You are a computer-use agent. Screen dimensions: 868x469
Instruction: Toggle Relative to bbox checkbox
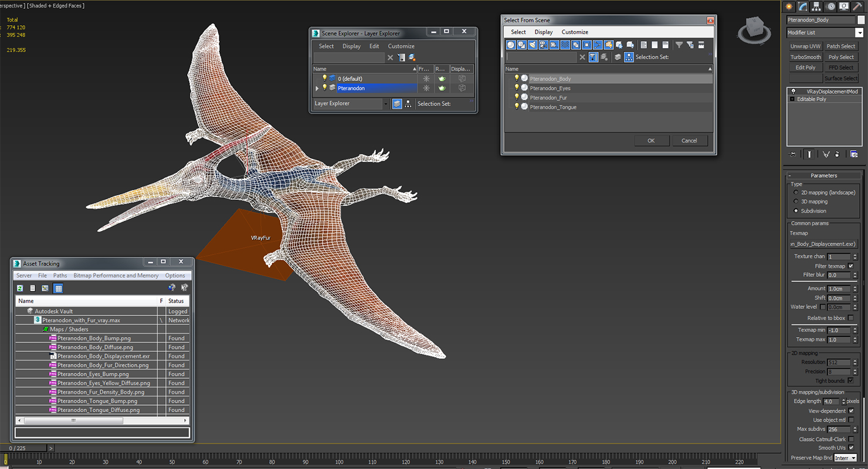(851, 318)
